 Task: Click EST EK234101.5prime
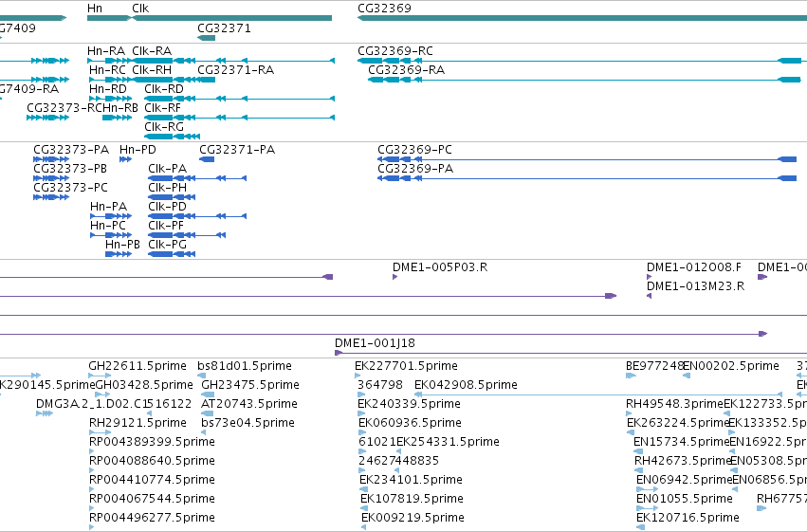(x=412, y=480)
